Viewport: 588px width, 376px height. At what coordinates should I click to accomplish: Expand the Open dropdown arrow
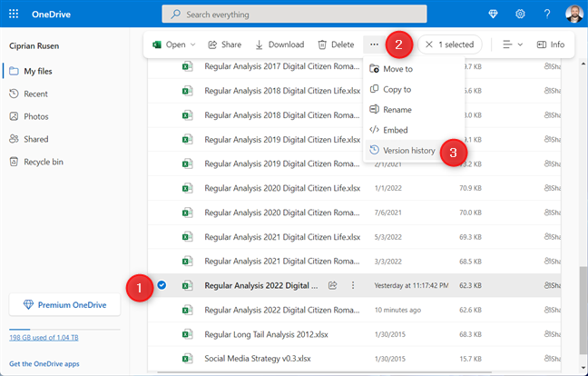pos(192,45)
